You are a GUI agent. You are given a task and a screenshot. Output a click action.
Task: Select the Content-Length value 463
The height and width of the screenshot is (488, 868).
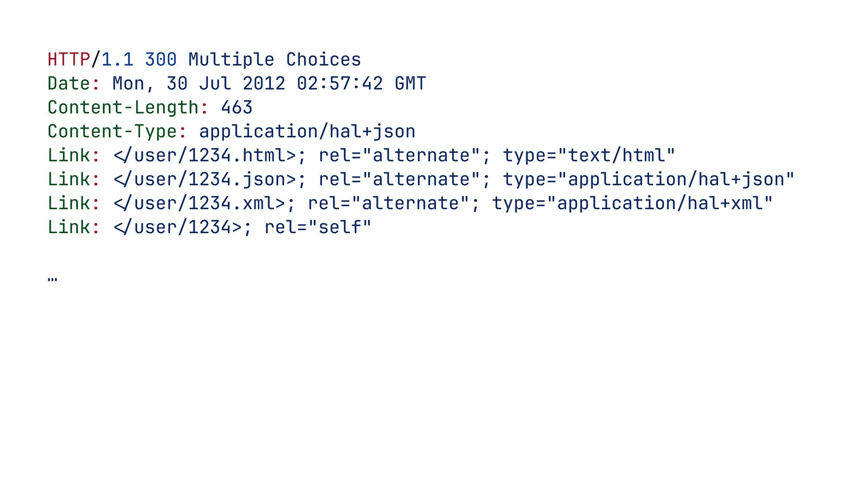pyautogui.click(x=236, y=108)
